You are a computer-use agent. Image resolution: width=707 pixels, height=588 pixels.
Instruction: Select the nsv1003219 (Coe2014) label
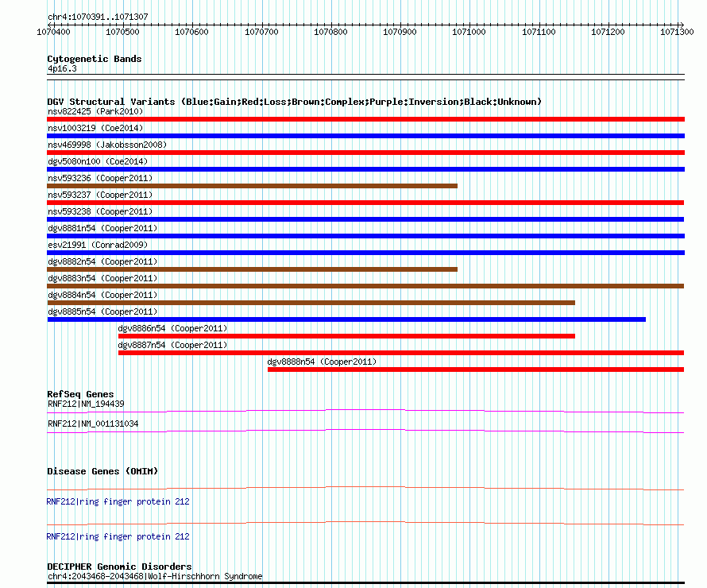[95, 128]
